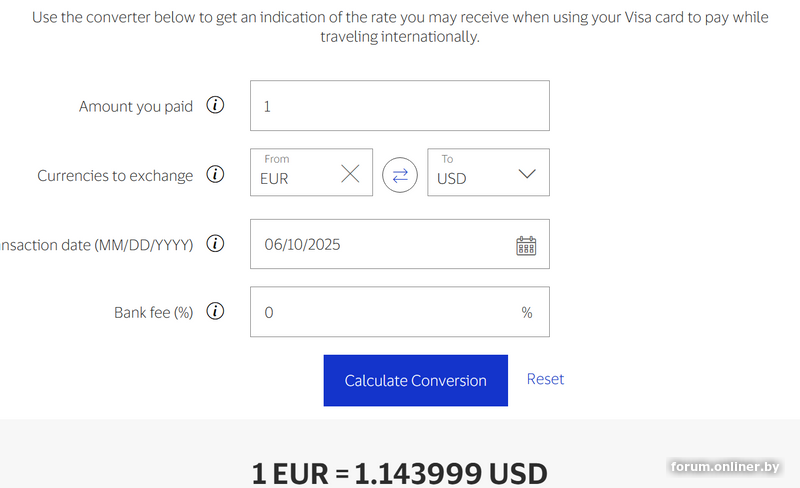Click the Reset link
This screenshot has width=800, height=488.
(545, 379)
